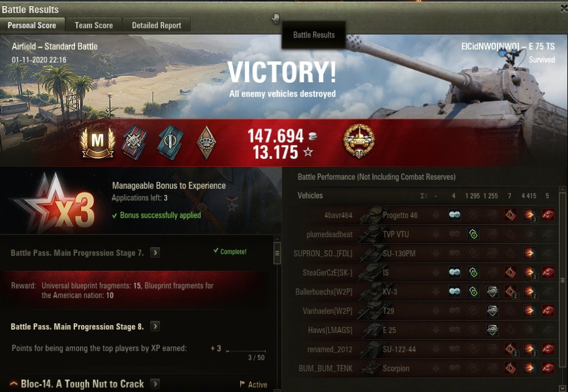Image resolution: width=568 pixels, height=392 pixels.
Task: Click the x3 experience bonus star
Action: click(55, 204)
